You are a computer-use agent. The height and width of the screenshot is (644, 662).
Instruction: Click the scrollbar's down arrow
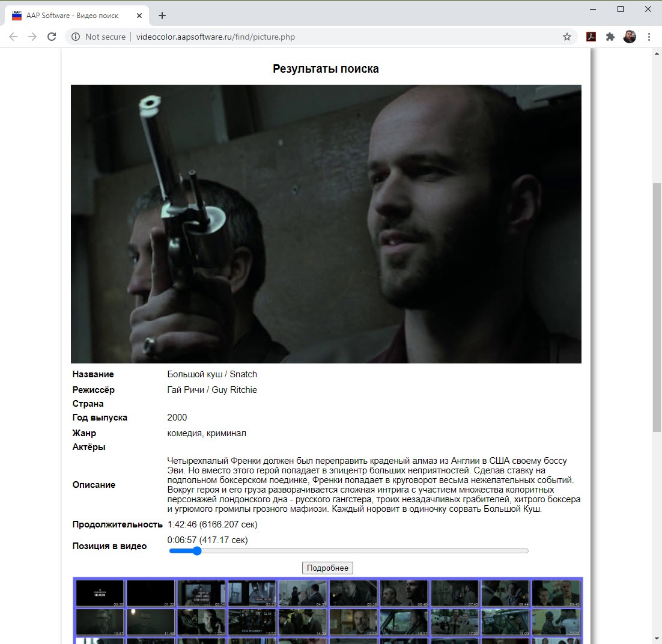657,639
